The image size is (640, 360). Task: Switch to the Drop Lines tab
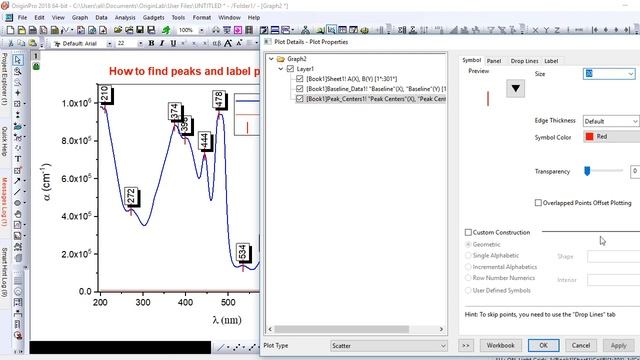[x=524, y=61]
